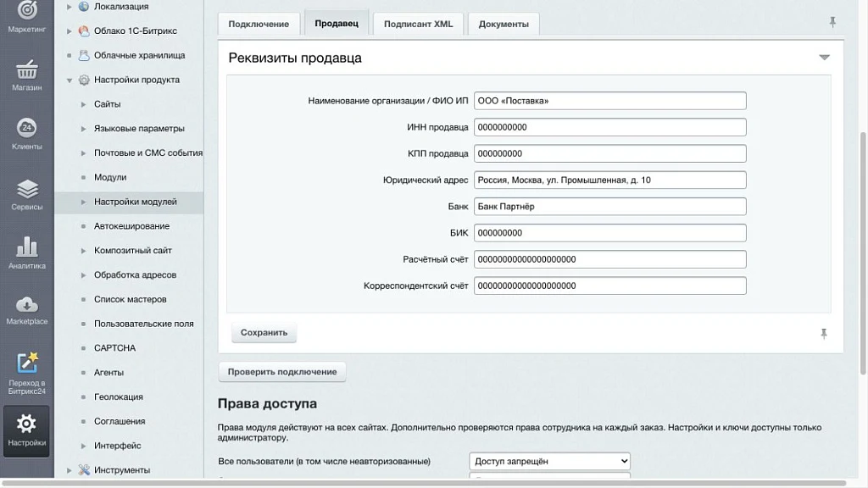Image resolution: width=868 pixels, height=488 pixels.
Task: Switch to the Продавец tab
Action: pyautogui.click(x=337, y=23)
